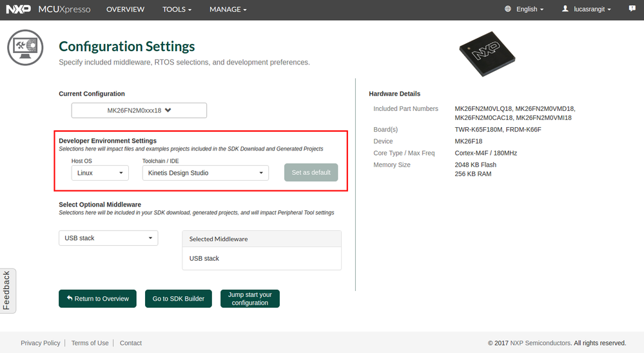The height and width of the screenshot is (353, 644).
Task: Click the 256 KB RAM value
Action: [473, 174]
